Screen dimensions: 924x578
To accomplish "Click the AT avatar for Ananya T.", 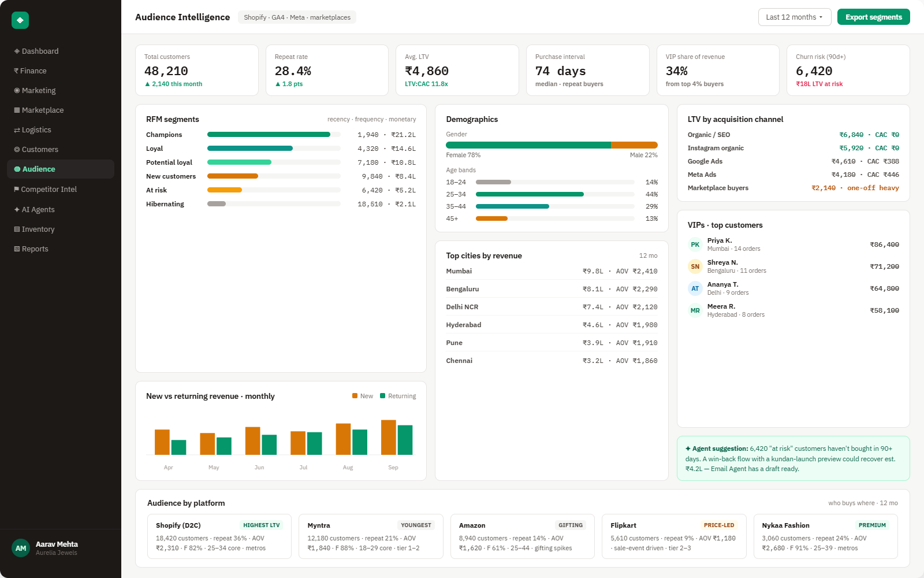I will [695, 288].
